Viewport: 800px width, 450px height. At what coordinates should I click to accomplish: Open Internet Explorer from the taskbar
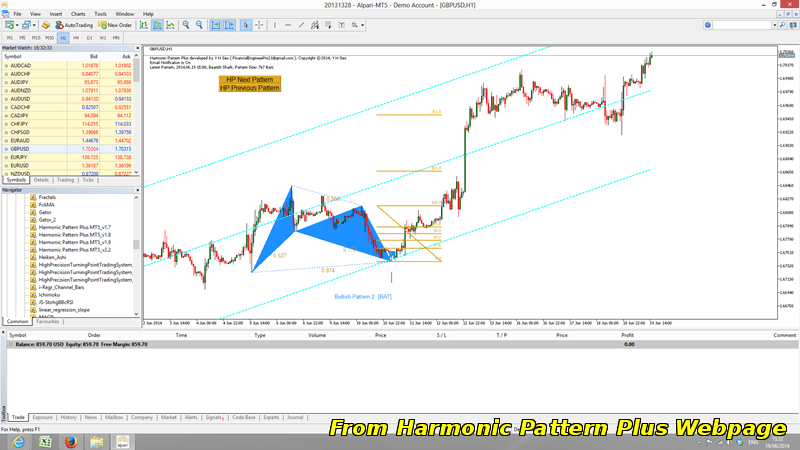click(18, 442)
